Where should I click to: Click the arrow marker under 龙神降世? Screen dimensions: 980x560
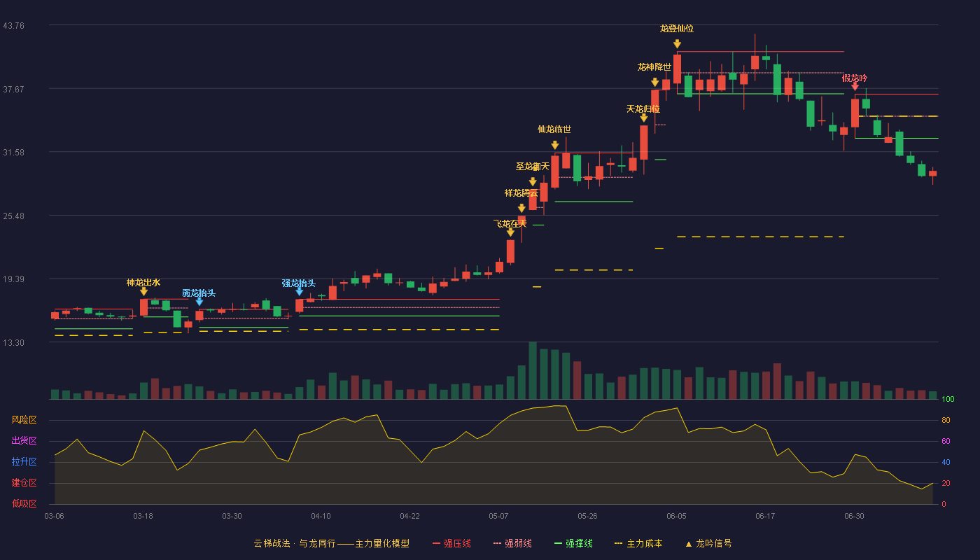coord(654,82)
